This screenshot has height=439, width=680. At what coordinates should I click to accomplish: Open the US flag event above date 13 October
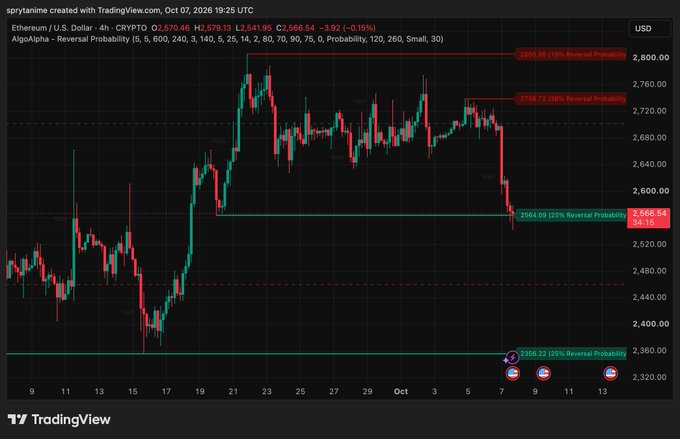click(610, 373)
